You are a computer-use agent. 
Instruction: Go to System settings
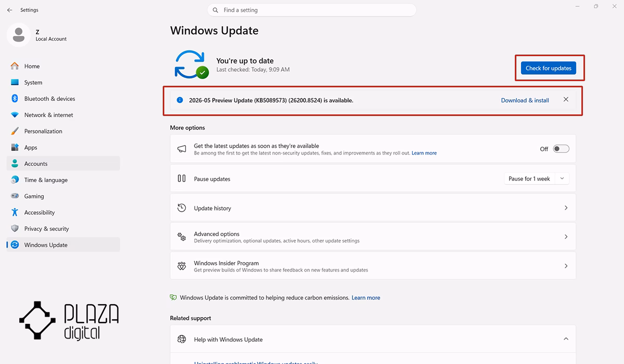pyautogui.click(x=63, y=82)
